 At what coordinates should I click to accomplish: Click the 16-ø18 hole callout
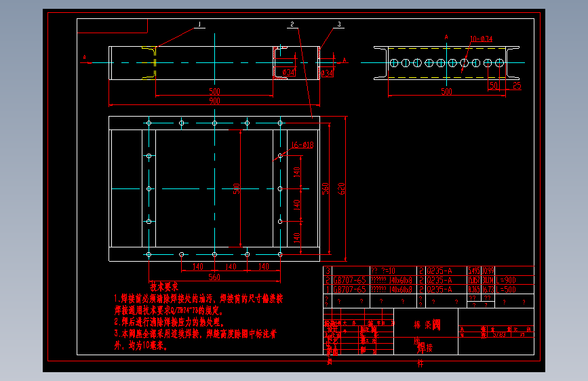point(302,145)
